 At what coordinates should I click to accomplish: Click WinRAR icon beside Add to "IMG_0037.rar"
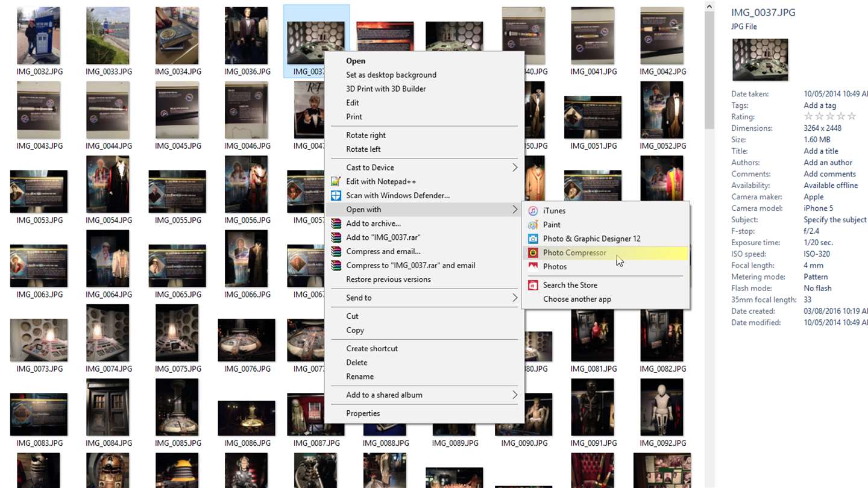pos(336,237)
